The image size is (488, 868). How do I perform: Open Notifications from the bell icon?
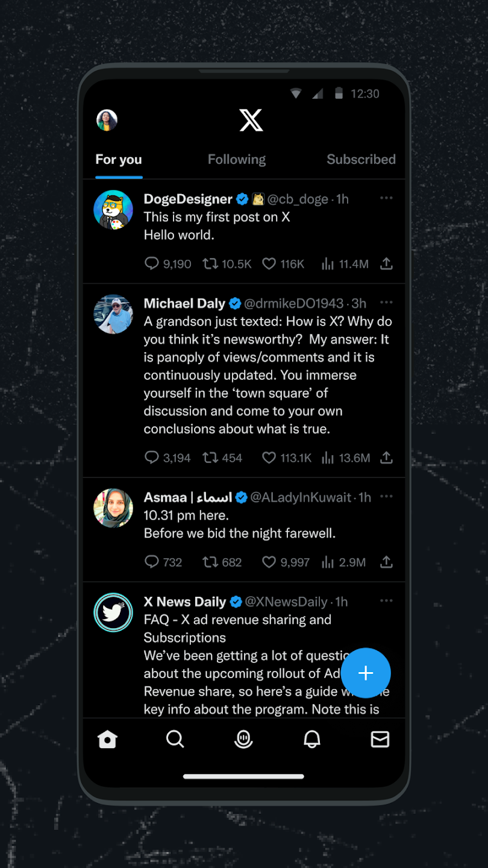311,740
